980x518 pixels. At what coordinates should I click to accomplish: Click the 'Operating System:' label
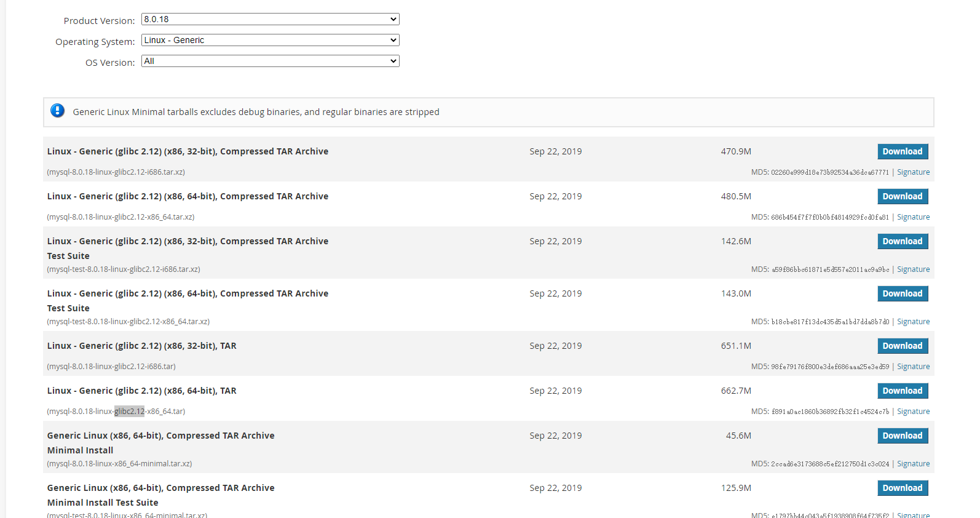click(x=95, y=42)
